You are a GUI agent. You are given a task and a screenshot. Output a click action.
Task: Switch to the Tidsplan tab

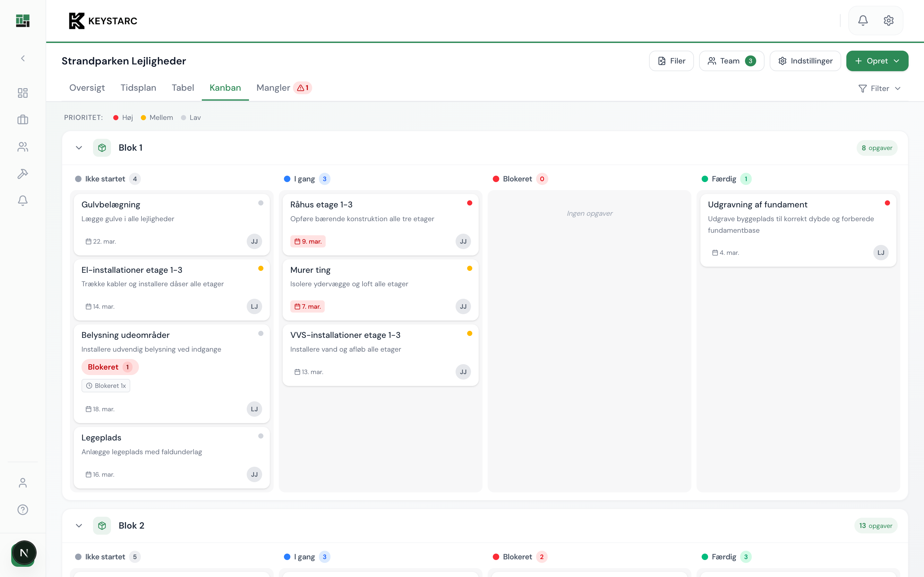pos(138,88)
